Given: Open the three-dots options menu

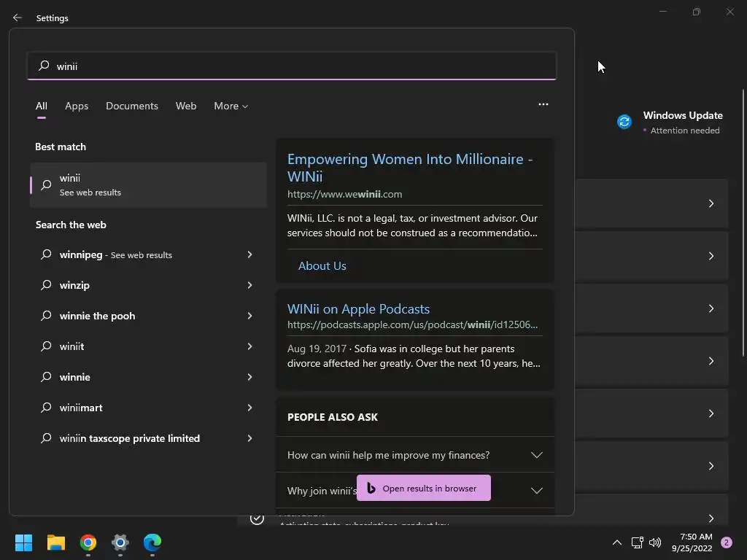Looking at the screenshot, I should click(543, 104).
